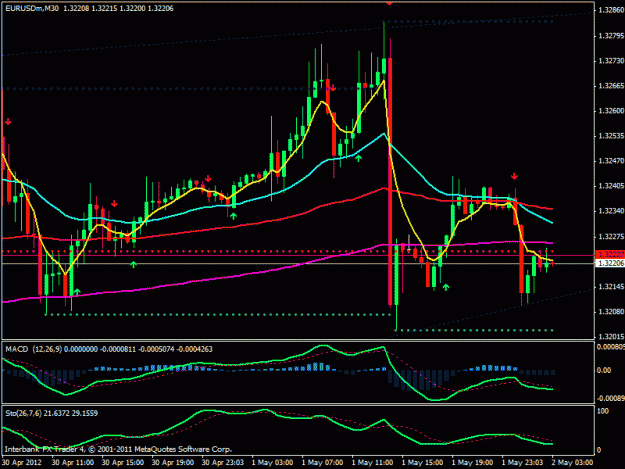Click the 1 May 15:00 time label

pyautogui.click(x=422, y=463)
